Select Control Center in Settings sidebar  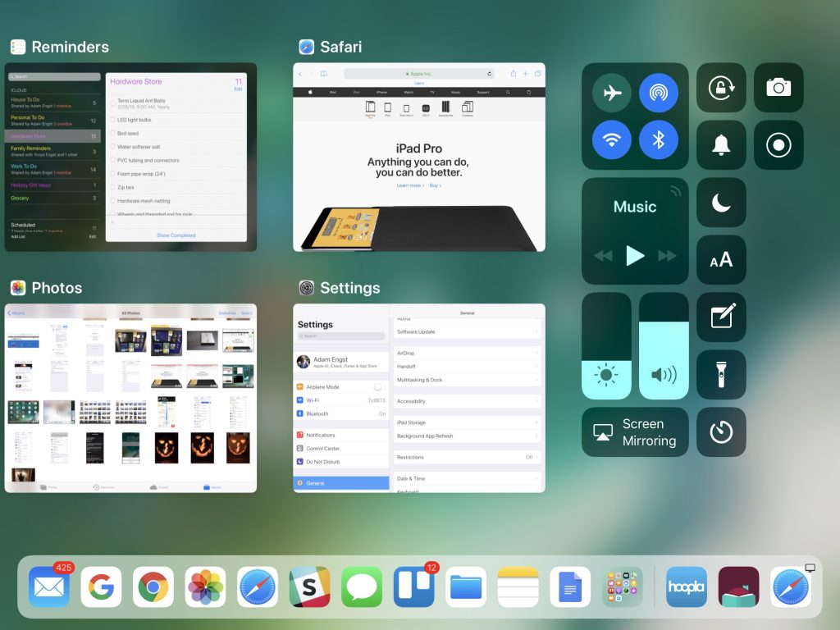pos(341,449)
